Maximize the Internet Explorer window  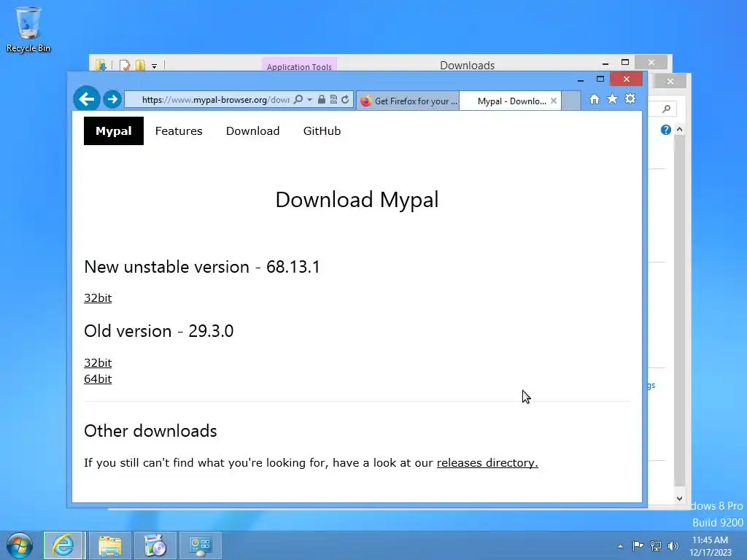[600, 79]
